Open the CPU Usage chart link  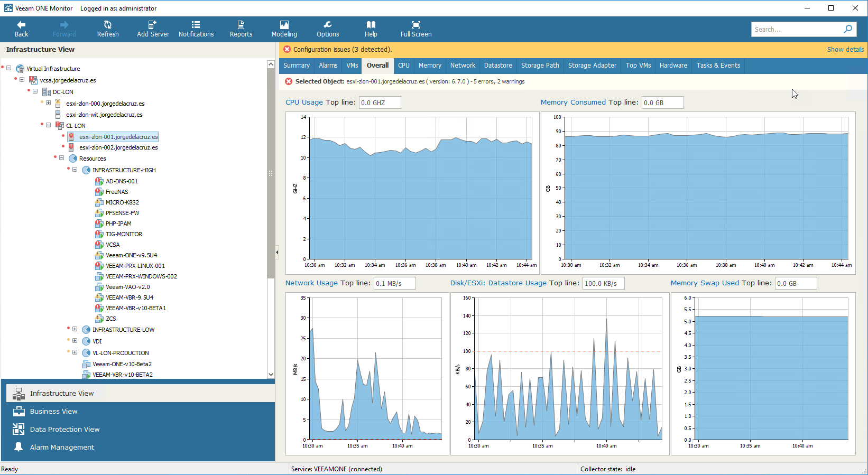[304, 103]
